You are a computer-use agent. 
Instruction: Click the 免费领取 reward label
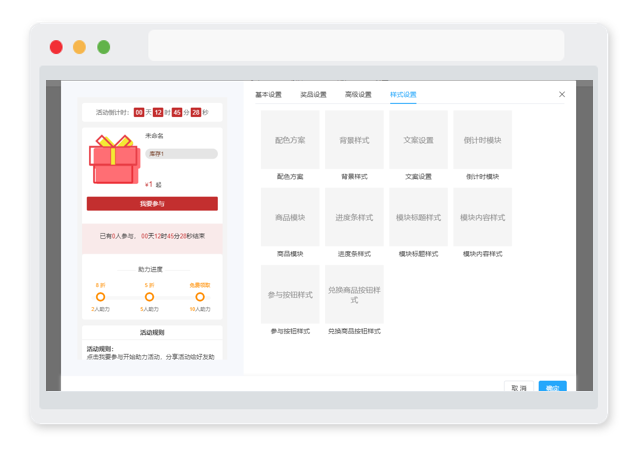[200, 285]
